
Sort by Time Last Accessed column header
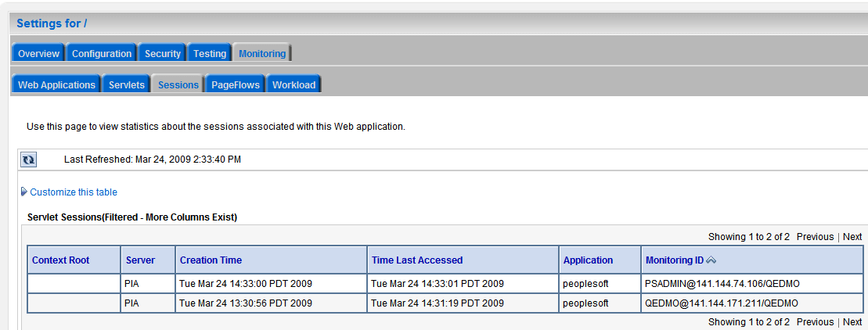[x=417, y=260]
